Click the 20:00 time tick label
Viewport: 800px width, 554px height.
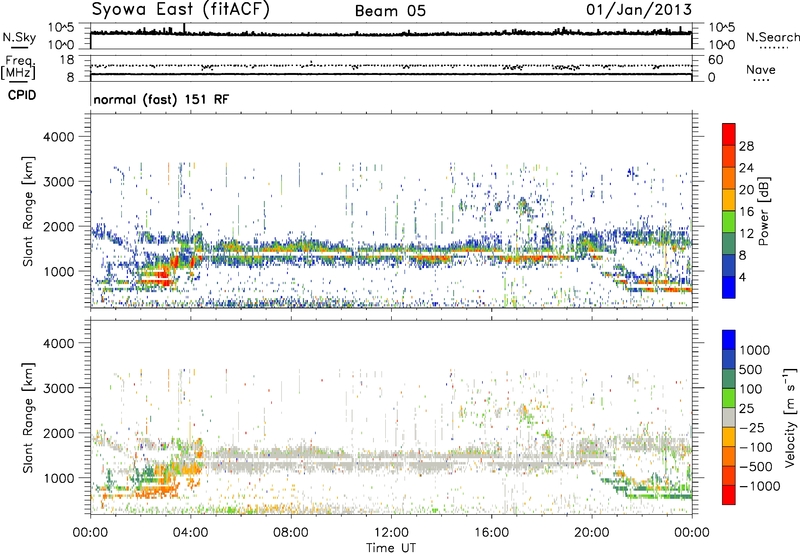click(592, 533)
